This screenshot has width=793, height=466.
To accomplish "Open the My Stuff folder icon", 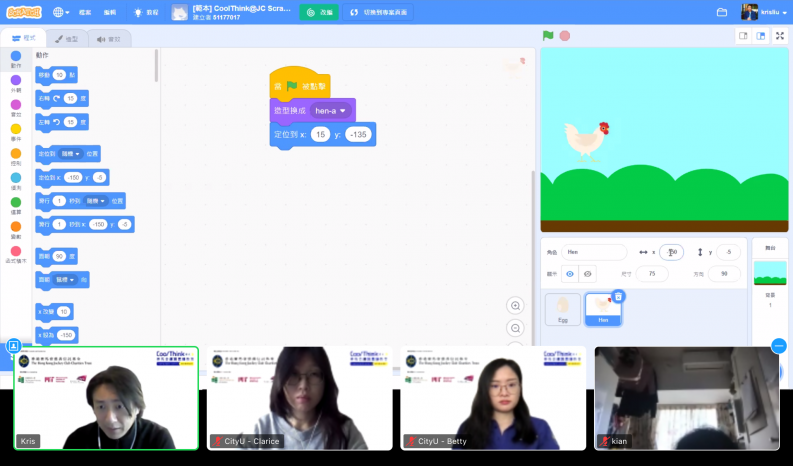I will point(722,12).
